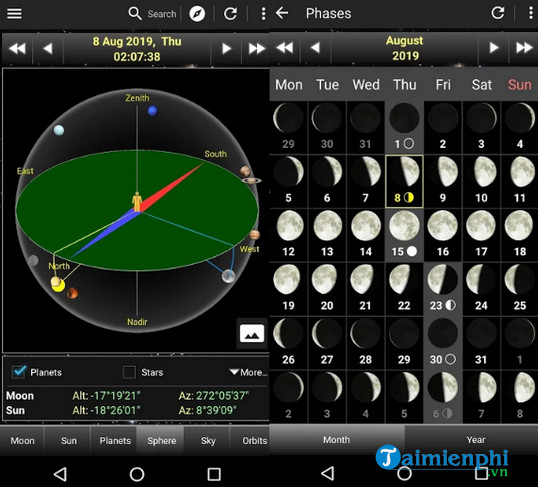Enable the Stars checkbox
This screenshot has width=538, height=487.
[x=129, y=372]
